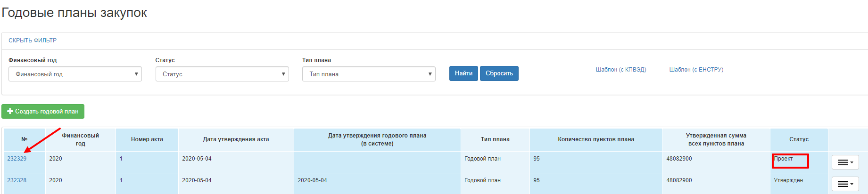Click the Номер акта column header
This screenshot has width=868, height=194.
[147, 139]
